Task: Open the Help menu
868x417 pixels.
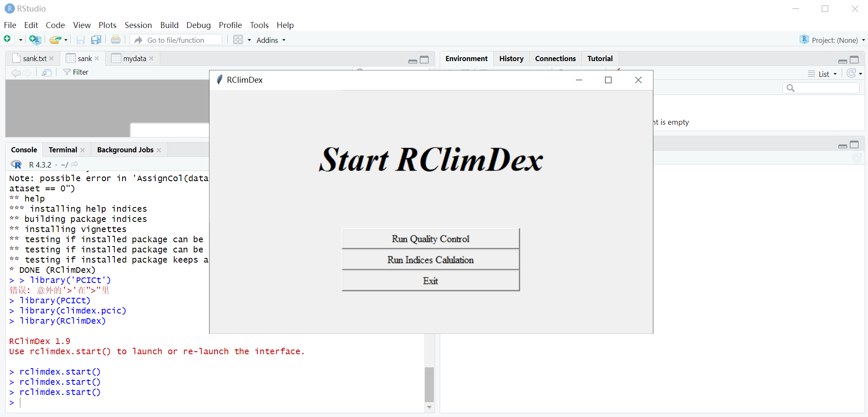Action: 285,25
